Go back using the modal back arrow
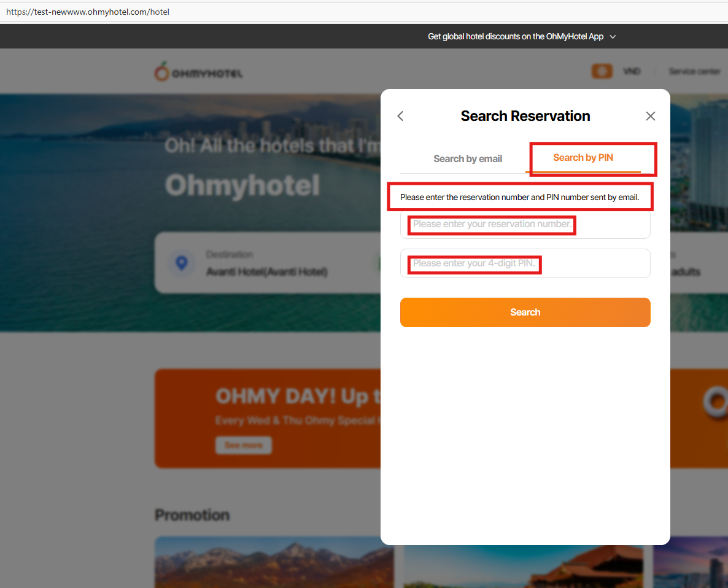 point(401,116)
